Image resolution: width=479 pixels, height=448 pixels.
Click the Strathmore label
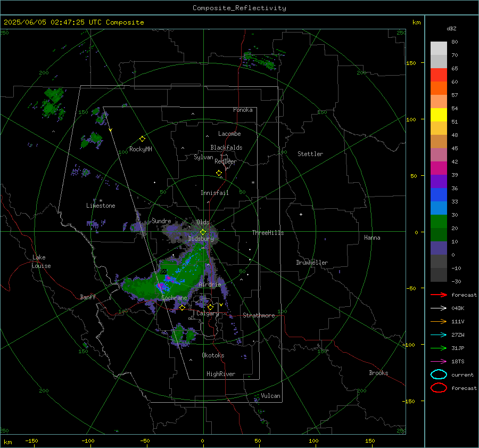259,315
